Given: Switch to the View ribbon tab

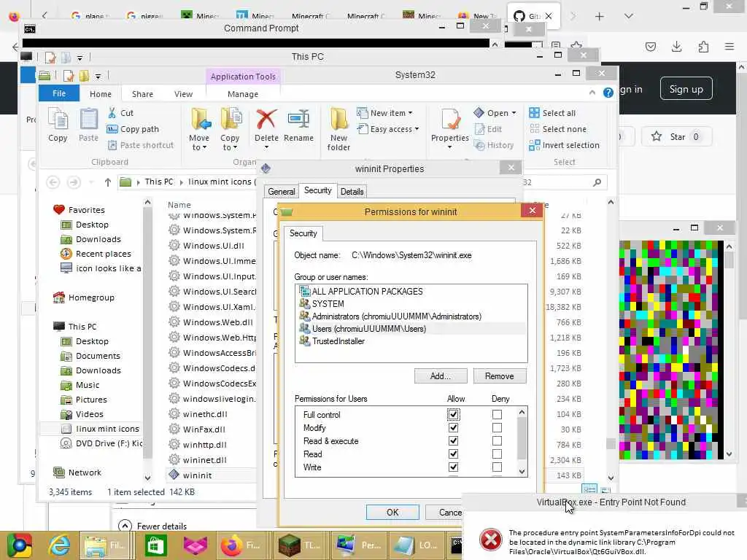Looking at the screenshot, I should 183,94.
